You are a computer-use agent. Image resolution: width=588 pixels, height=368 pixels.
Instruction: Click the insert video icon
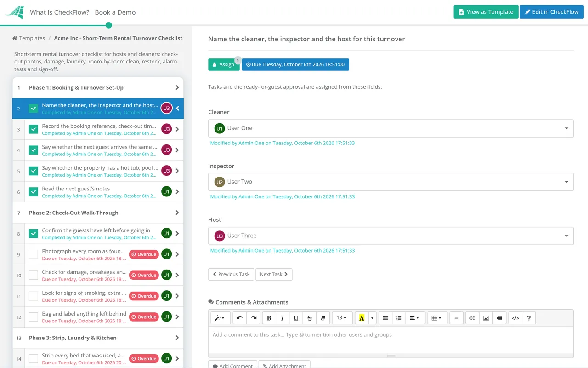(499, 318)
